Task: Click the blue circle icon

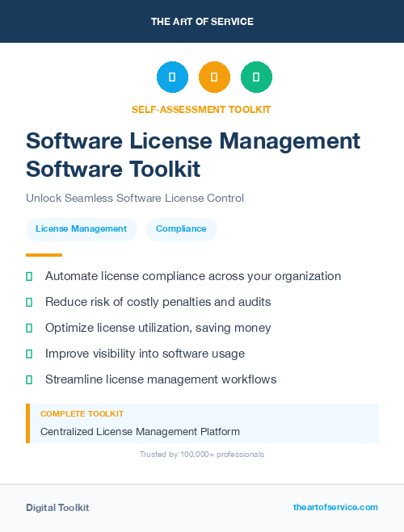Action: click(172, 77)
